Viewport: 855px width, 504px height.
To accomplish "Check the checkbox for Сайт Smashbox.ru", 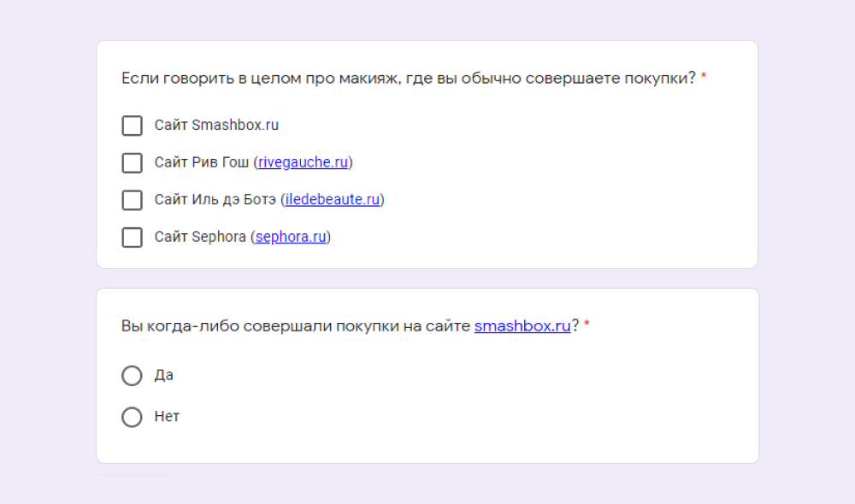I will pyautogui.click(x=132, y=125).
